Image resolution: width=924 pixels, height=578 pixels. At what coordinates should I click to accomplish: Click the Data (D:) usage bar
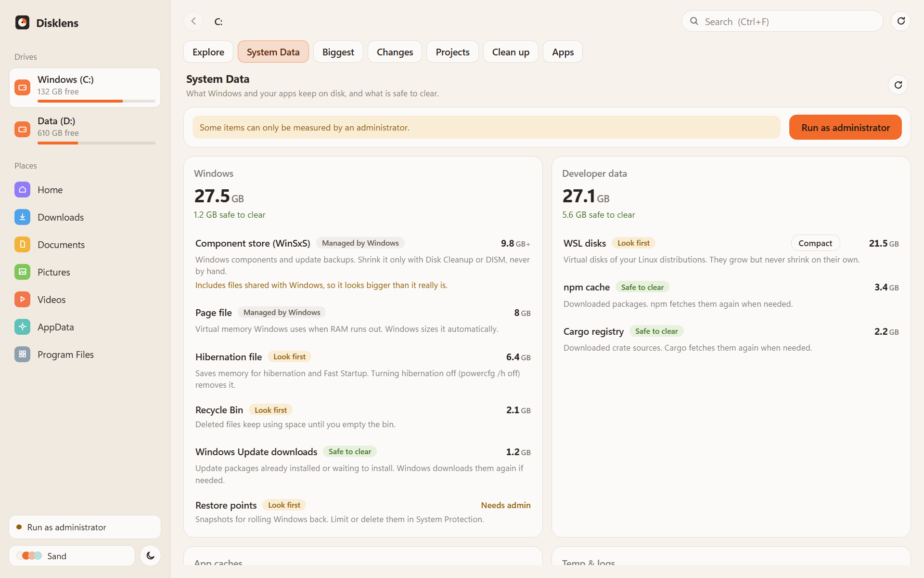click(x=96, y=143)
